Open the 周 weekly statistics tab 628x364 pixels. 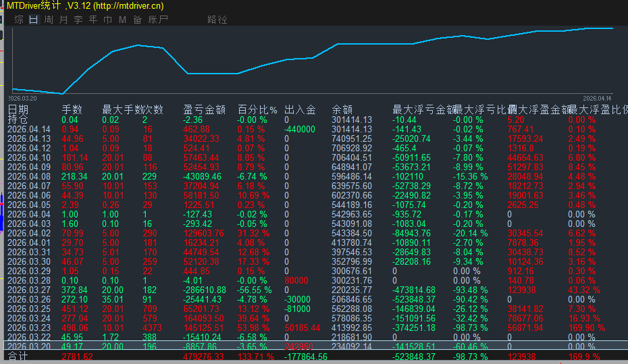click(x=49, y=20)
